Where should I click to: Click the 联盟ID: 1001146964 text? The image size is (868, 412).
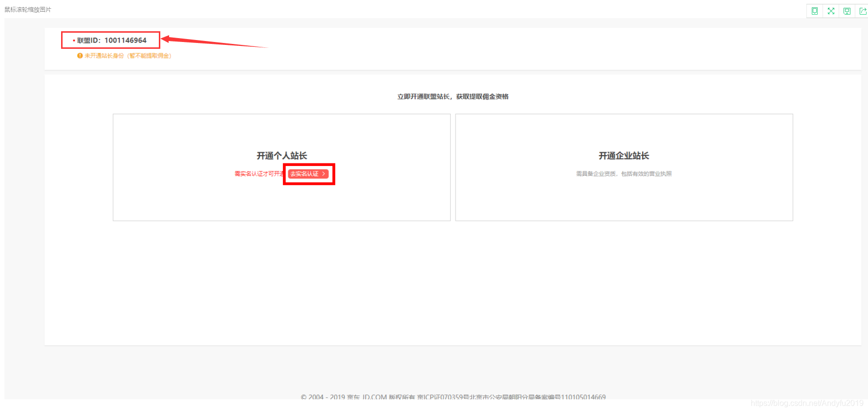pos(111,41)
